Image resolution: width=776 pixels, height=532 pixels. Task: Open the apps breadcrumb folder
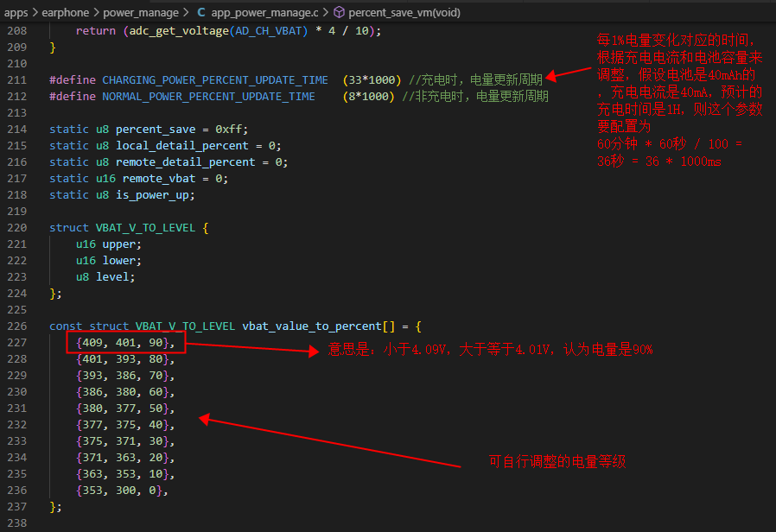[x=16, y=12]
